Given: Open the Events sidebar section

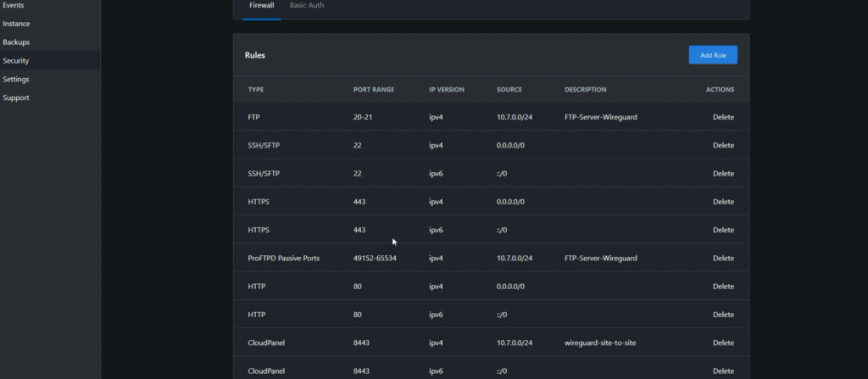Looking at the screenshot, I should (14, 5).
